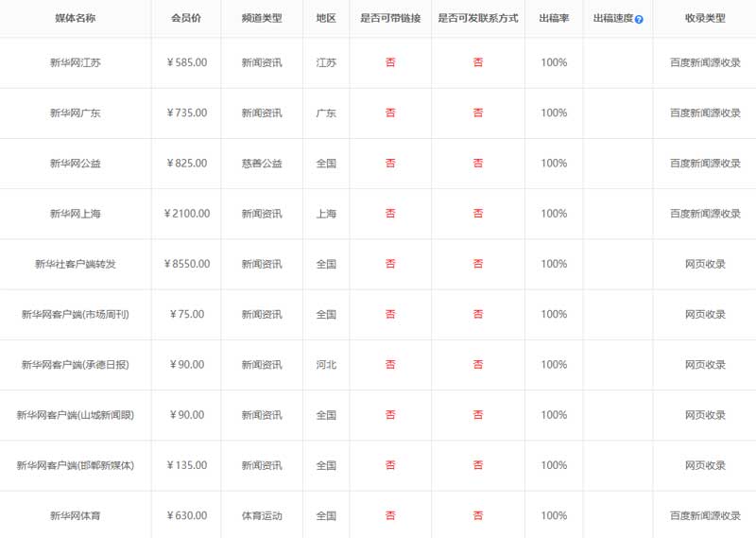Image resolution: width=756 pixels, height=538 pixels.
Task: Click the price ¥75.00
Action: point(186,315)
